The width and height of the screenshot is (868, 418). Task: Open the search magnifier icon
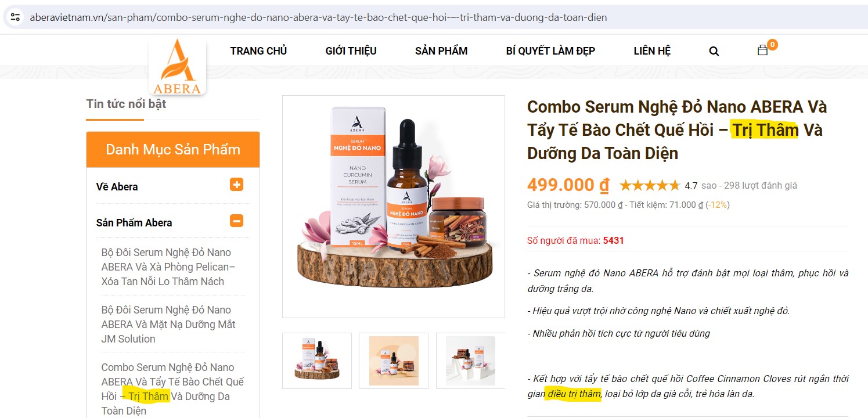pyautogui.click(x=714, y=51)
